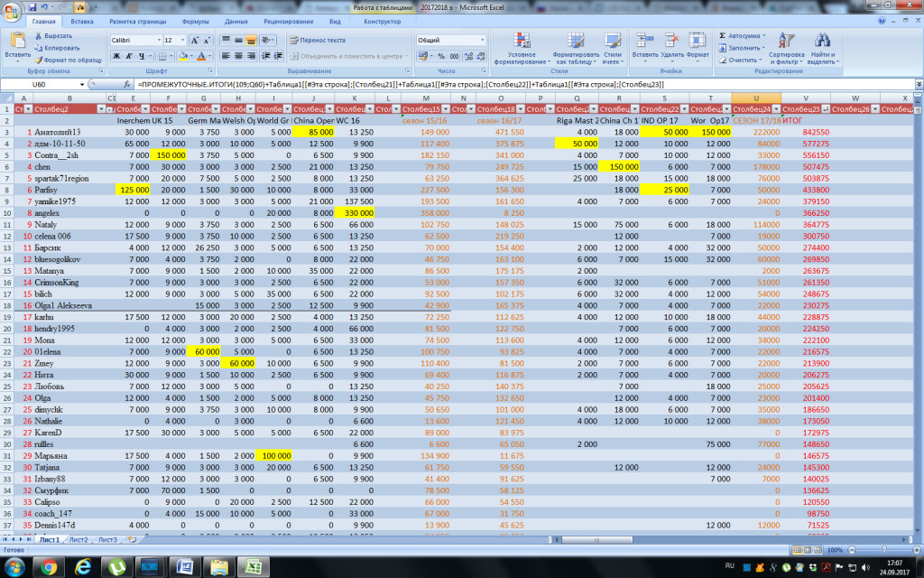
Task: Open the µTorrent icon in the taskbar
Action: pos(117,566)
